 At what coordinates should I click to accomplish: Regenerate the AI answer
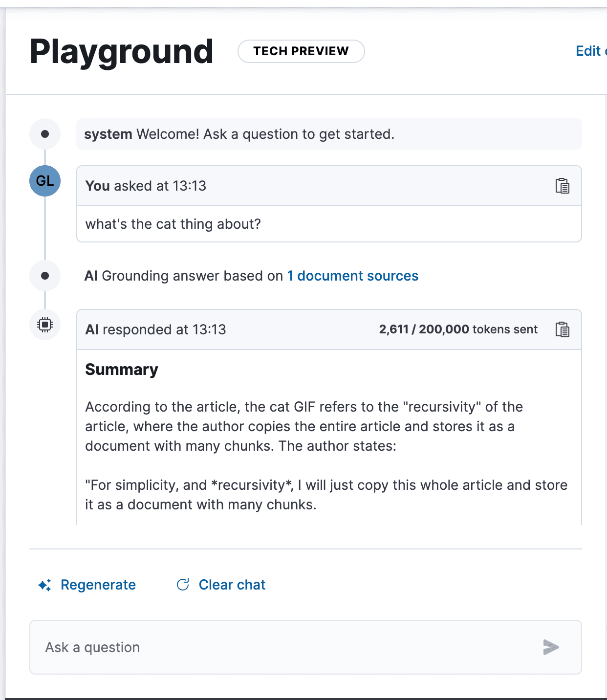coord(98,585)
